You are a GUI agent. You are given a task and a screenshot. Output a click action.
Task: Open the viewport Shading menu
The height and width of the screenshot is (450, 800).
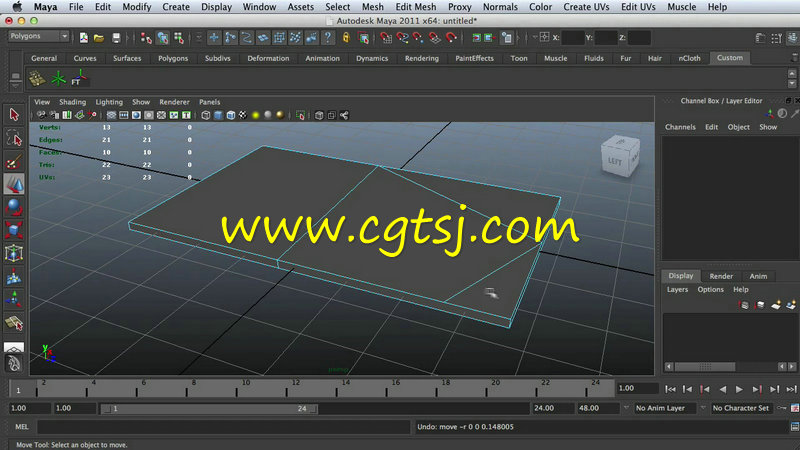pos(72,102)
